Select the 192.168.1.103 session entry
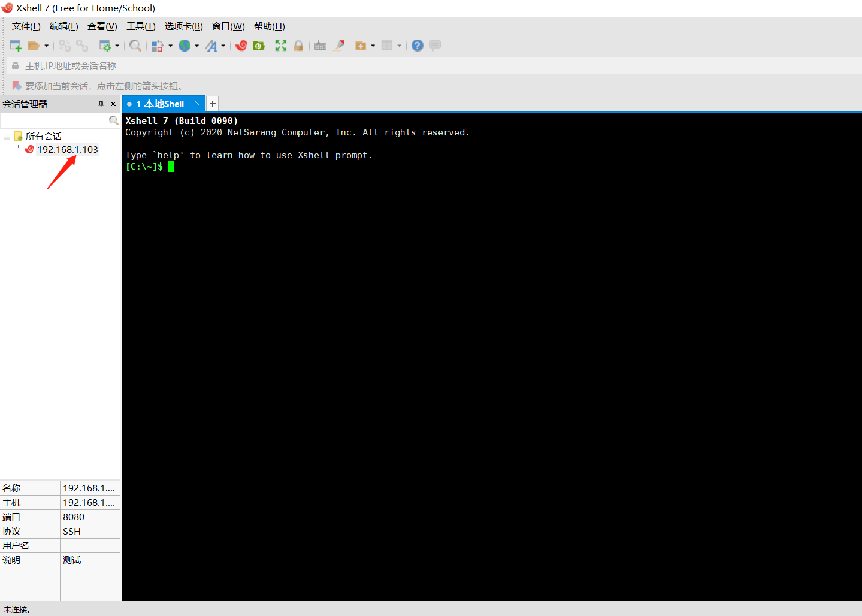Screen dimensions: 862x616 [x=68, y=150]
